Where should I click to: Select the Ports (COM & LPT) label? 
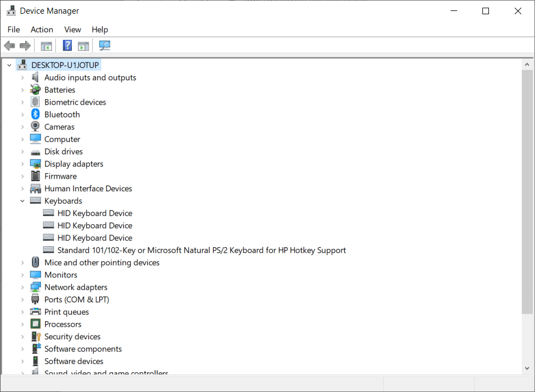coord(77,299)
